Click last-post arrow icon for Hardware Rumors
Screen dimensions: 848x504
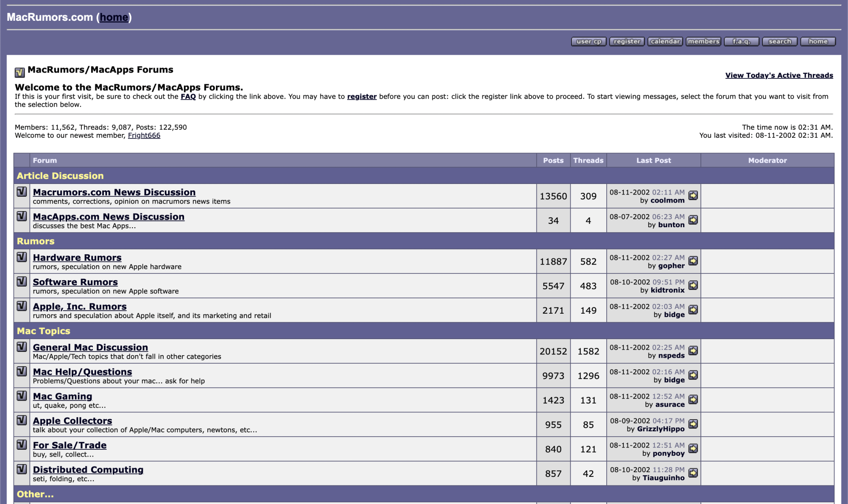click(x=693, y=261)
